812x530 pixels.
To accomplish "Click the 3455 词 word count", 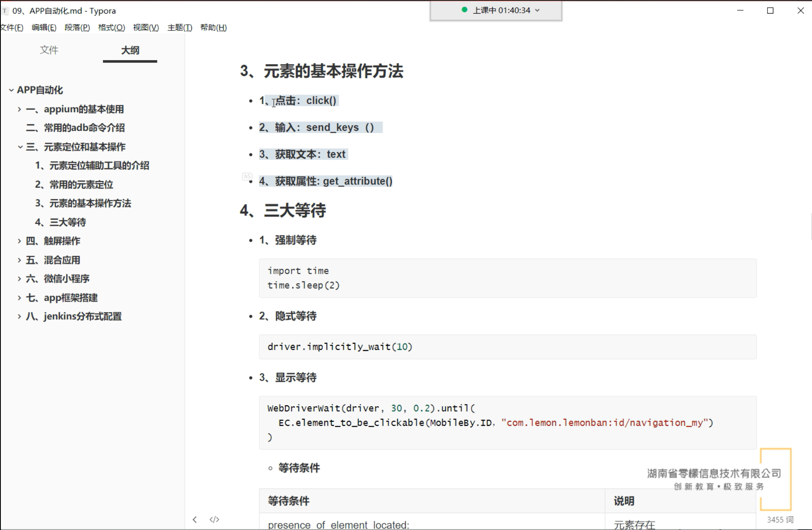I will (x=779, y=520).
